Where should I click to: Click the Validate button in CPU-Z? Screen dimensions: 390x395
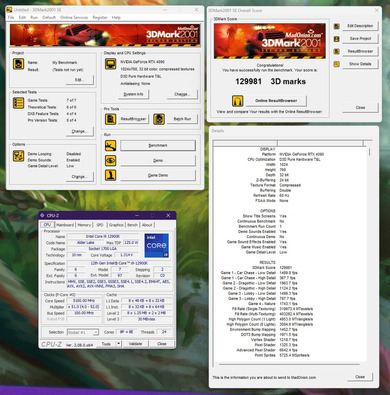[135, 344]
